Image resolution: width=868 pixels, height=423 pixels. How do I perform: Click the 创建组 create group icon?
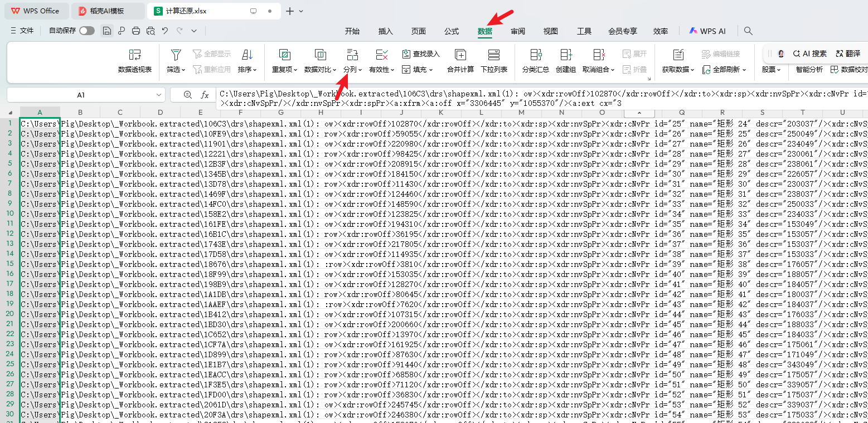pyautogui.click(x=566, y=60)
